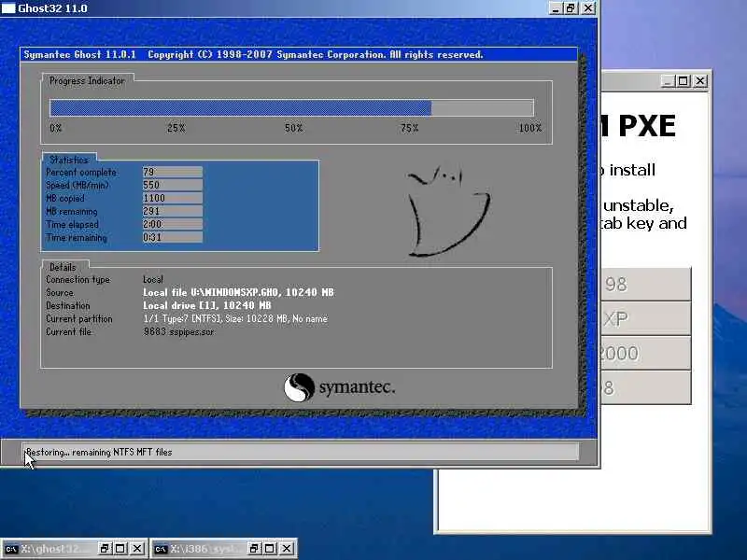
Task: Restore the minimized X:\i386 console
Action: coord(253,549)
